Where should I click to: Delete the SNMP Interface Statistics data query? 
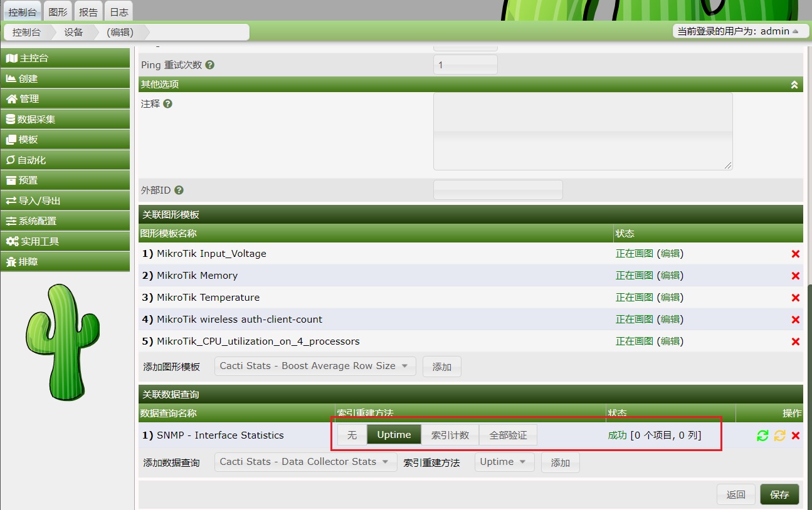(796, 435)
